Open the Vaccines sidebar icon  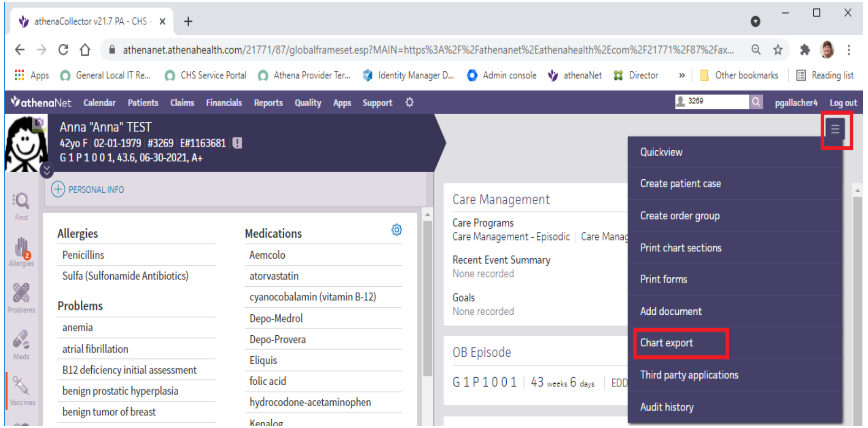tap(22, 391)
